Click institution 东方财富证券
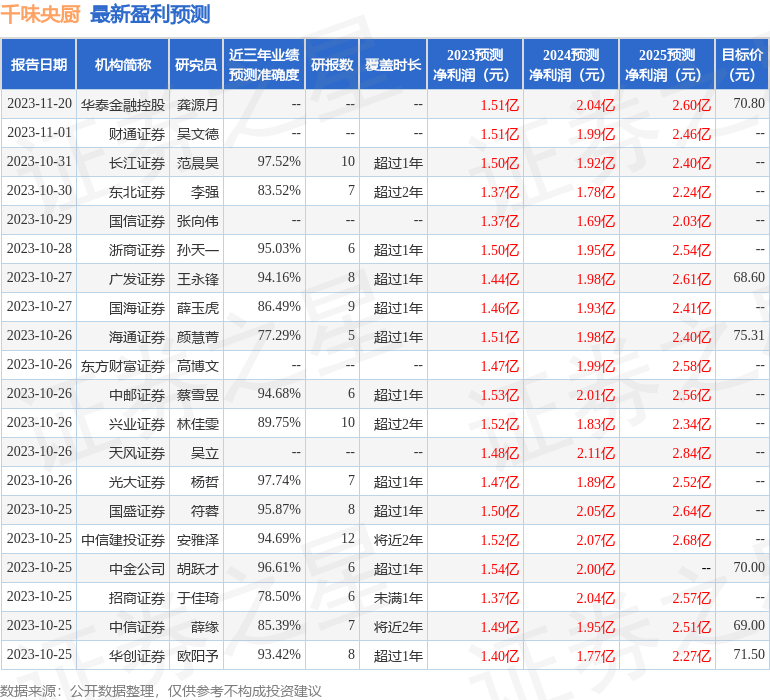770x700 pixels. click(123, 365)
